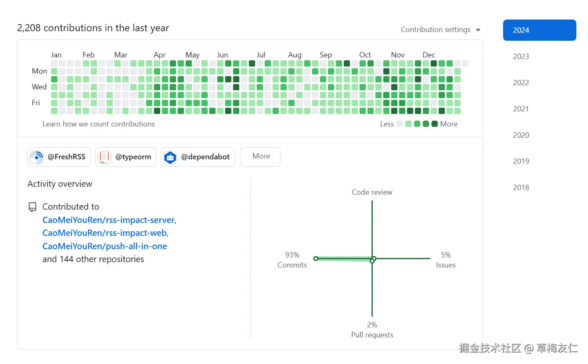Filter activity by @dependabot organization
This screenshot has height=364, width=588.
point(205,157)
